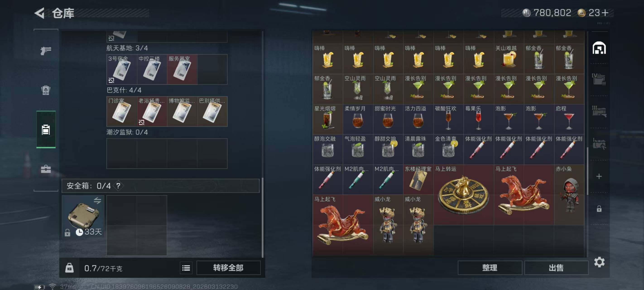Open the backpack tab in left sidebar
The width and height of the screenshot is (644, 290).
pyautogui.click(x=46, y=90)
